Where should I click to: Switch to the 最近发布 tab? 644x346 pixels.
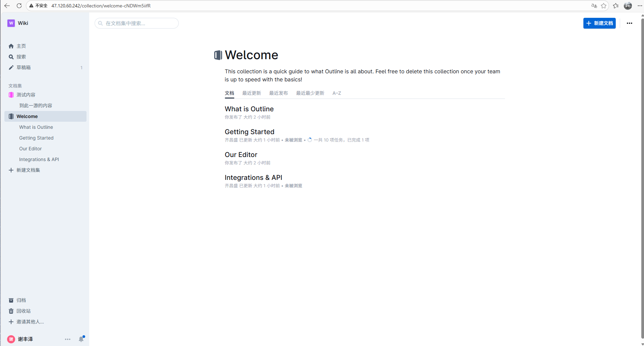point(279,93)
